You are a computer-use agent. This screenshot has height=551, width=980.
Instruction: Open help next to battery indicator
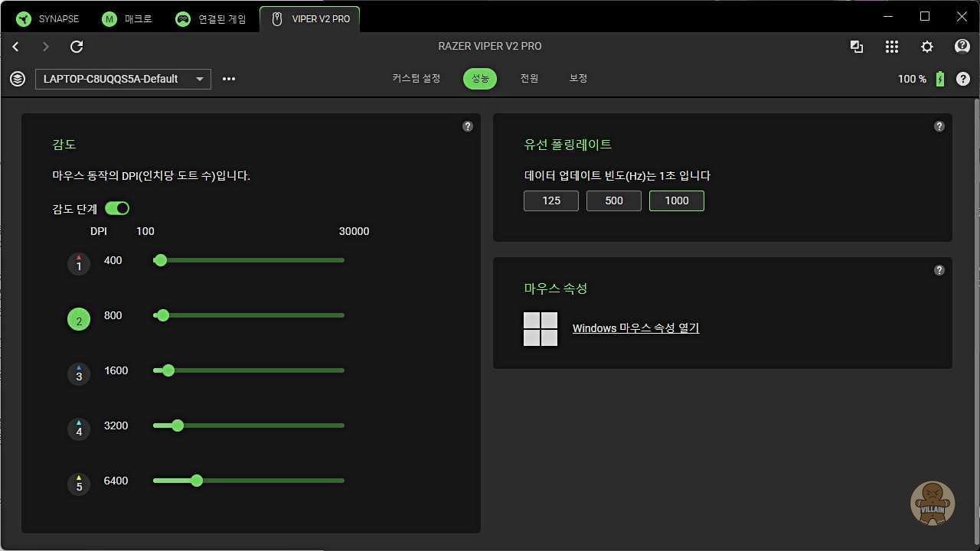(963, 79)
